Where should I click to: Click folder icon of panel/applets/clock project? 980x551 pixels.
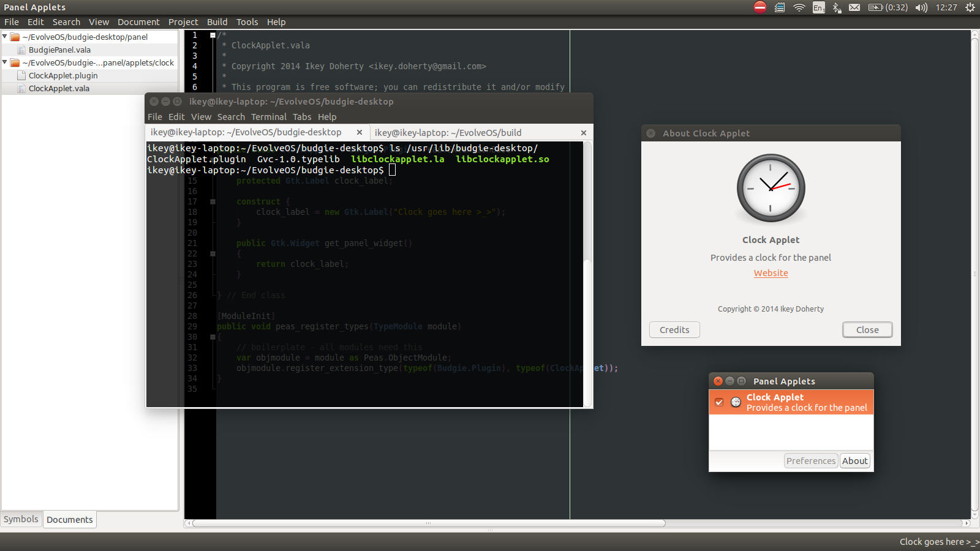click(15, 62)
